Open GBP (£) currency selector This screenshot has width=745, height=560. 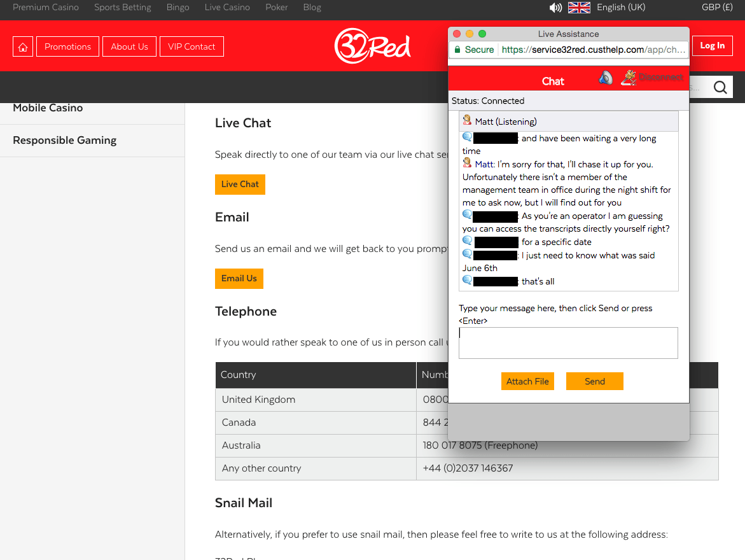click(x=717, y=8)
